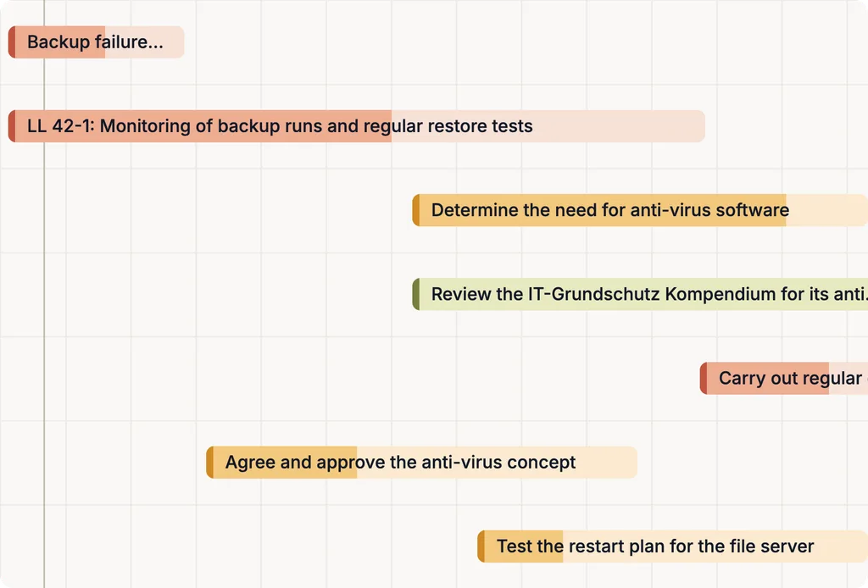
Task: Click red left handle of LL 42-1 bar
Action: pyautogui.click(x=12, y=126)
